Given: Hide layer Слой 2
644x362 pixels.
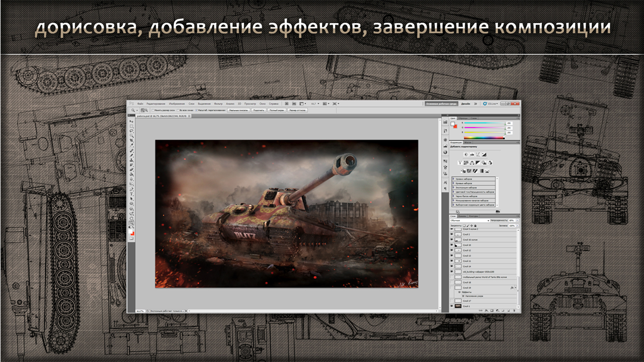Looking at the screenshot, I should click(452, 234).
